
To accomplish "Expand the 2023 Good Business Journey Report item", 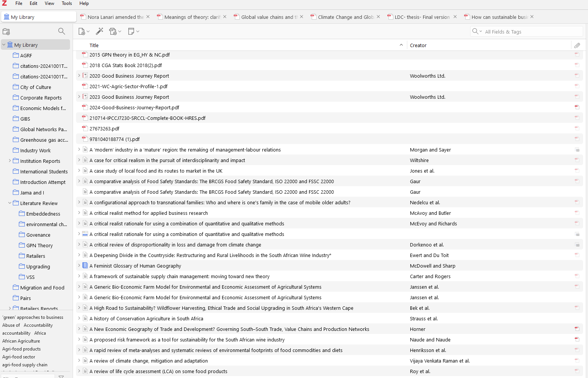I will (x=79, y=96).
